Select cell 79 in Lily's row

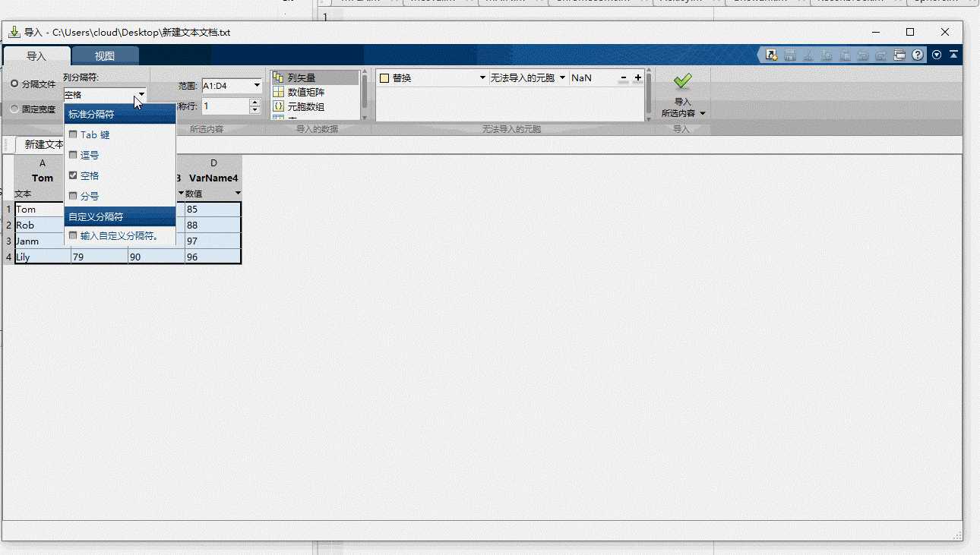pyautogui.click(x=100, y=257)
